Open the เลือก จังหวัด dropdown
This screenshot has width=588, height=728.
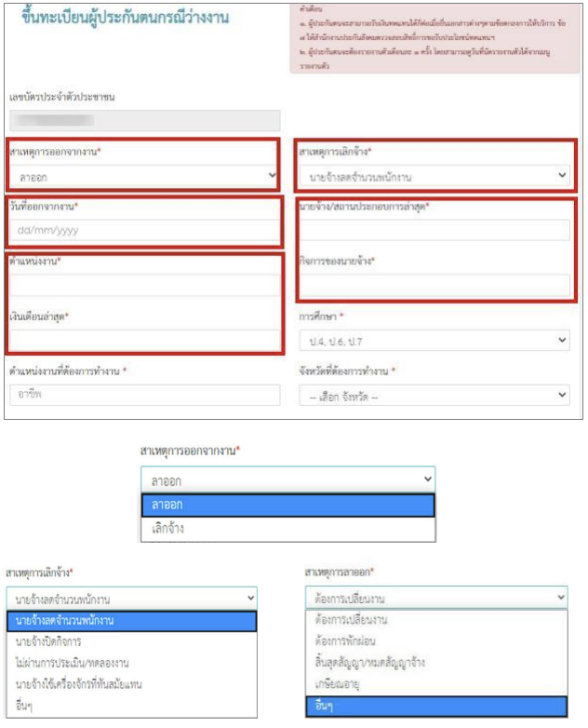tap(434, 396)
